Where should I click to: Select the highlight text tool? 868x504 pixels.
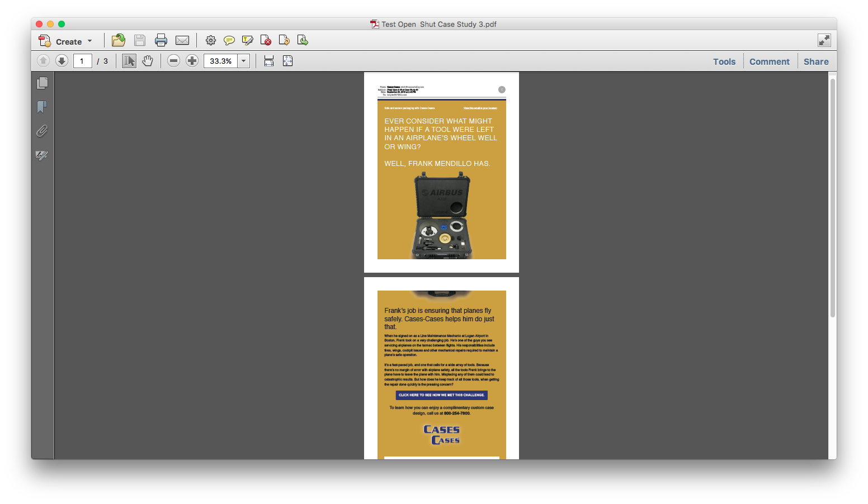tap(248, 40)
